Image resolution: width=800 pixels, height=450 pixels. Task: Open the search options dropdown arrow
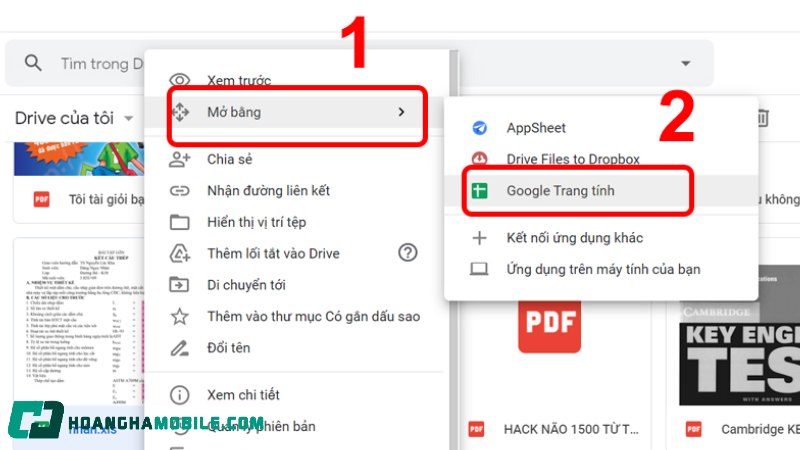pos(686,63)
